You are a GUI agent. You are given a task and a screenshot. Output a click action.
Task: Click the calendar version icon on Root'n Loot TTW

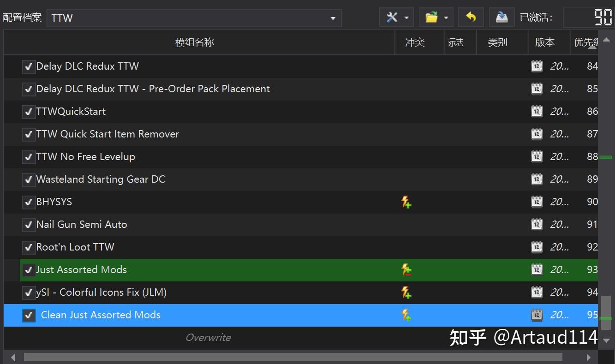click(x=537, y=247)
